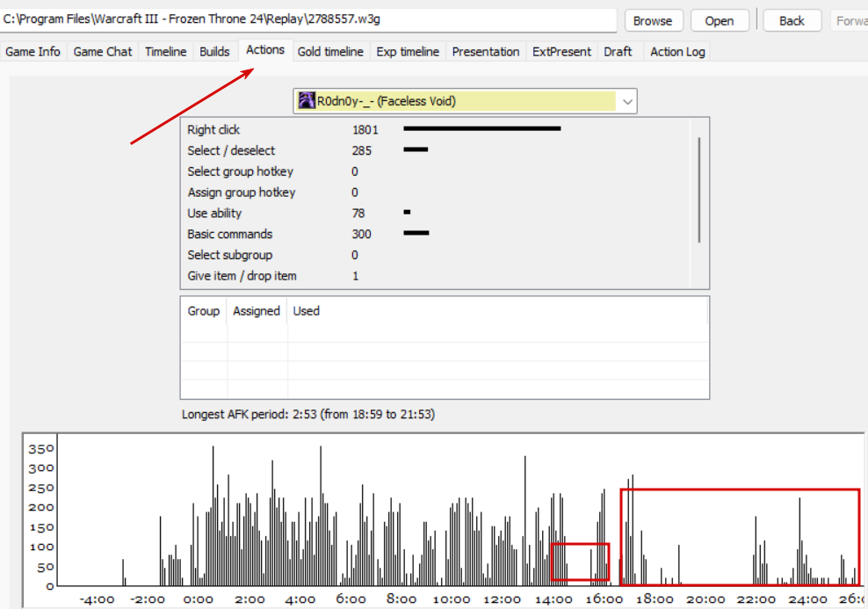View the Action Log tab
This screenshot has height=609, width=868.
677,52
